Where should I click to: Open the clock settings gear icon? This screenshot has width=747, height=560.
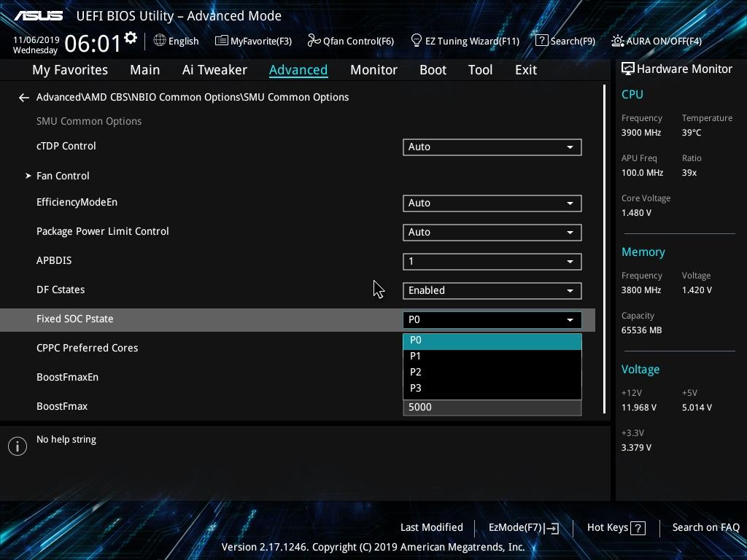[x=130, y=38]
